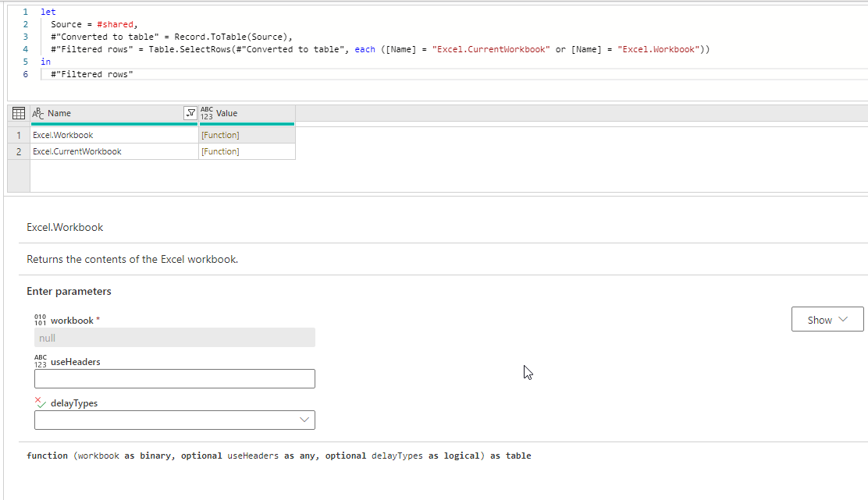Select row number 1 header
The height and width of the screenshot is (500, 868).
19,136
